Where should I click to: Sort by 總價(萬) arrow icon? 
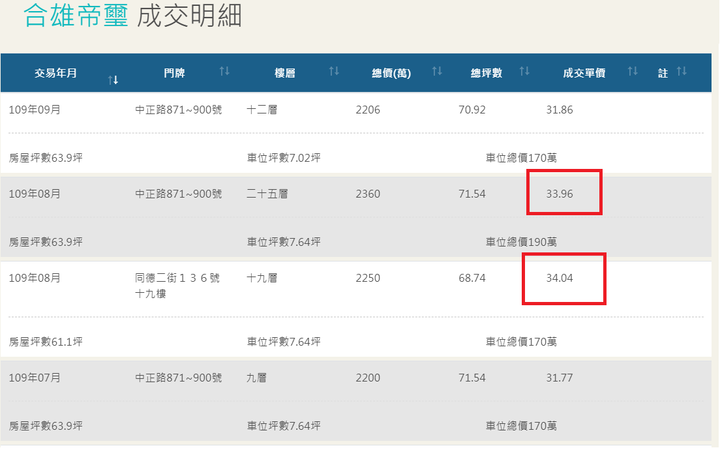click(x=437, y=71)
